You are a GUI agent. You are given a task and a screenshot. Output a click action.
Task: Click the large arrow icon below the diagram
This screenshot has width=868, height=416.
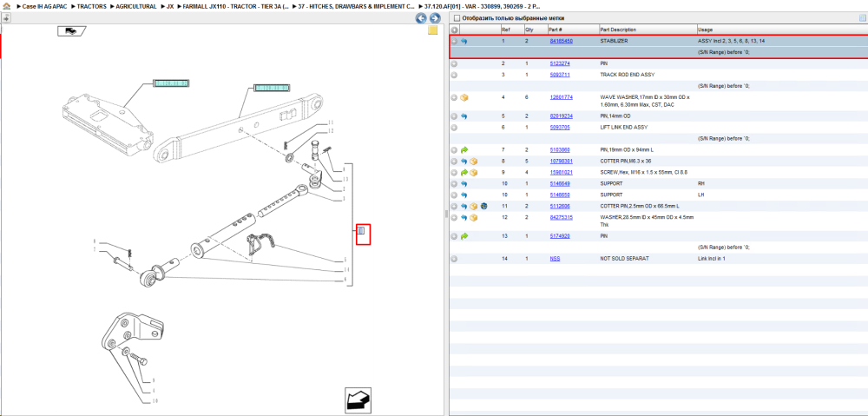click(358, 400)
